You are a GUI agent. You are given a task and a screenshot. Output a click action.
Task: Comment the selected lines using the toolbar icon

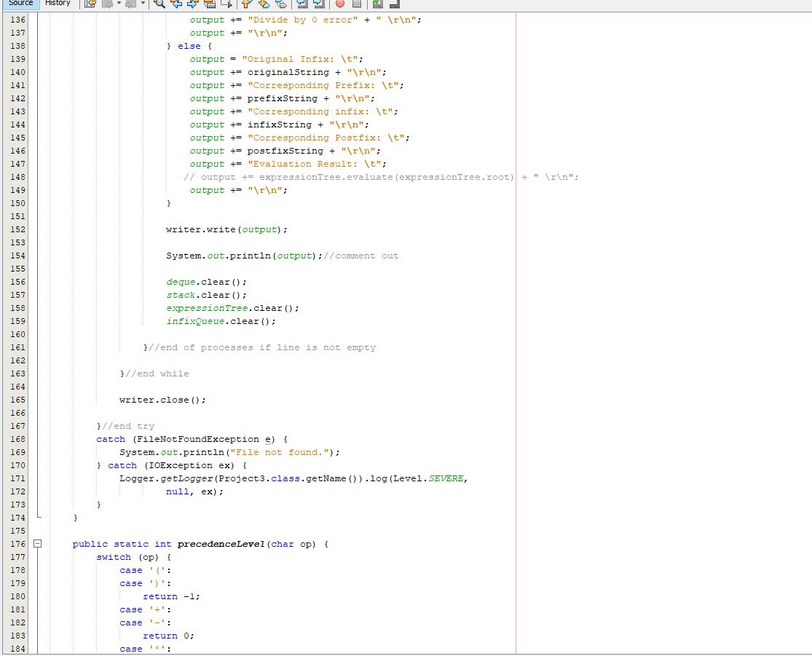point(377,4)
